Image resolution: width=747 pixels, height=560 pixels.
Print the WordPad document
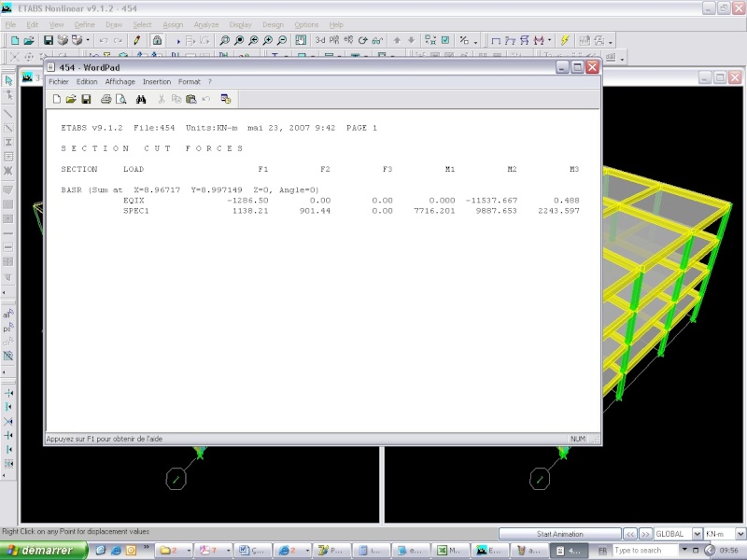tap(106, 99)
